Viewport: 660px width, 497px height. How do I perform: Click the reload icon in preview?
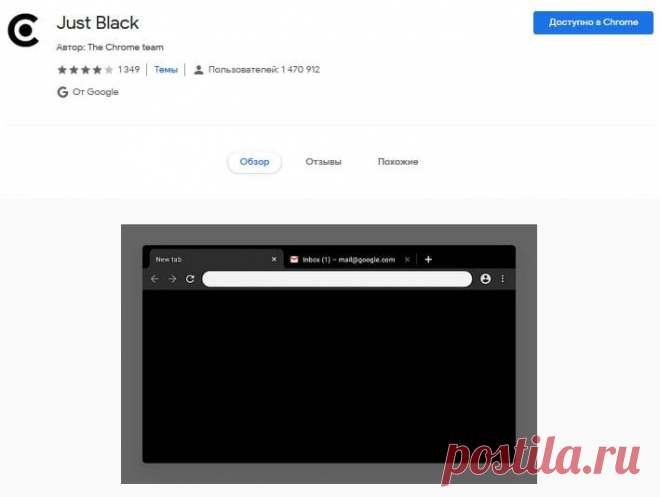pos(190,279)
